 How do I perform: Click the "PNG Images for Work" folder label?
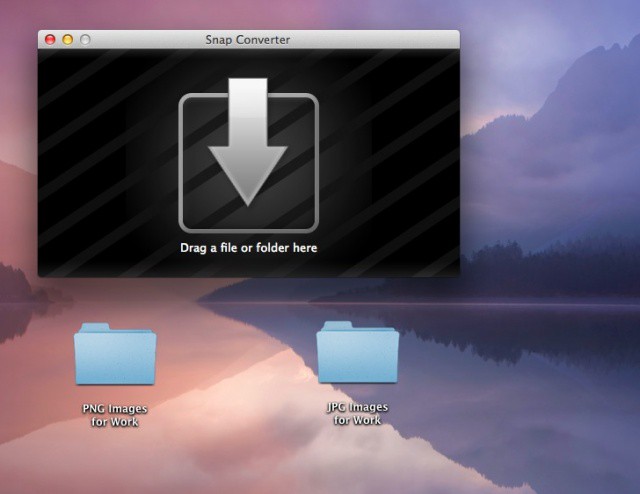pos(115,415)
